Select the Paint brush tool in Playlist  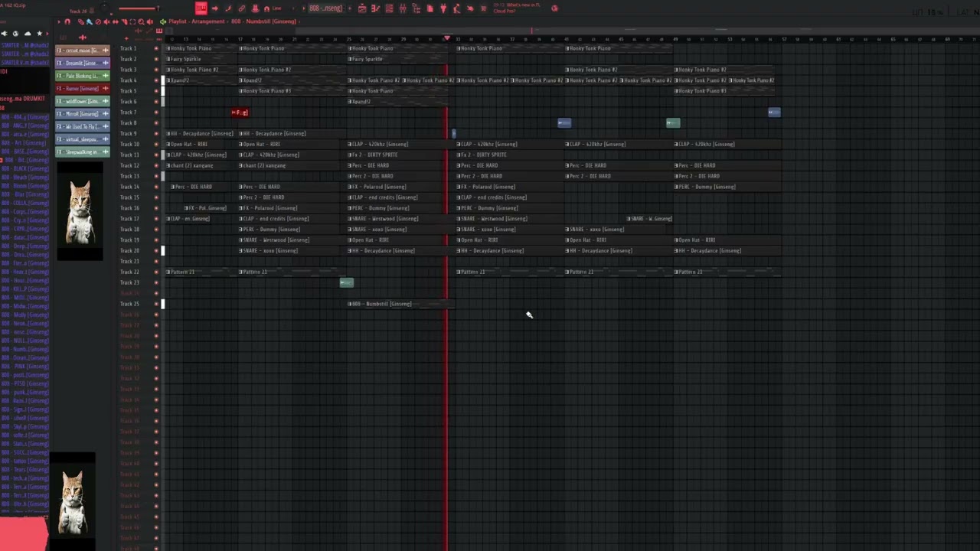90,21
